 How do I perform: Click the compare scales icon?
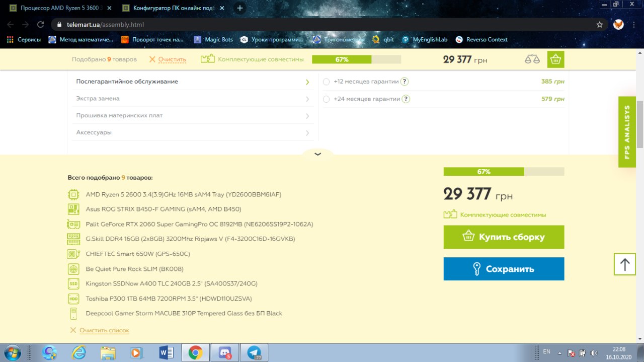(x=532, y=59)
